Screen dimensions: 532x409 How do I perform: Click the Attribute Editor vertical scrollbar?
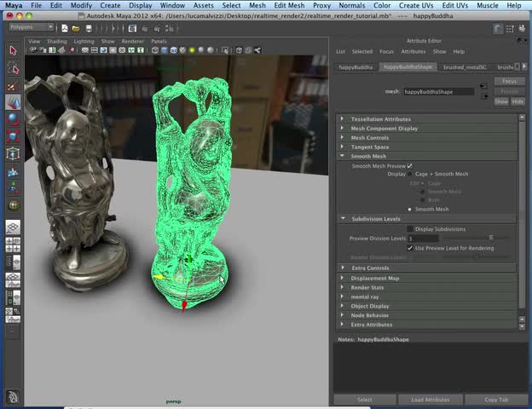[x=522, y=214]
